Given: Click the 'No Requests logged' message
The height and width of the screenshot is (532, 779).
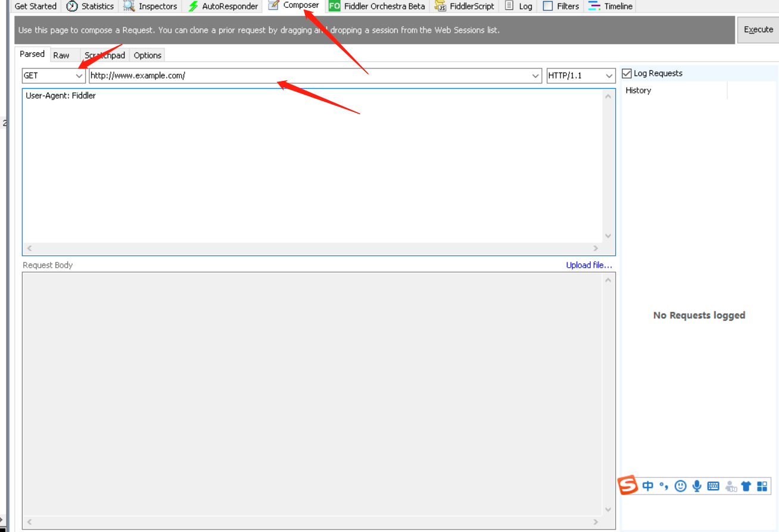Looking at the screenshot, I should pyautogui.click(x=699, y=315).
